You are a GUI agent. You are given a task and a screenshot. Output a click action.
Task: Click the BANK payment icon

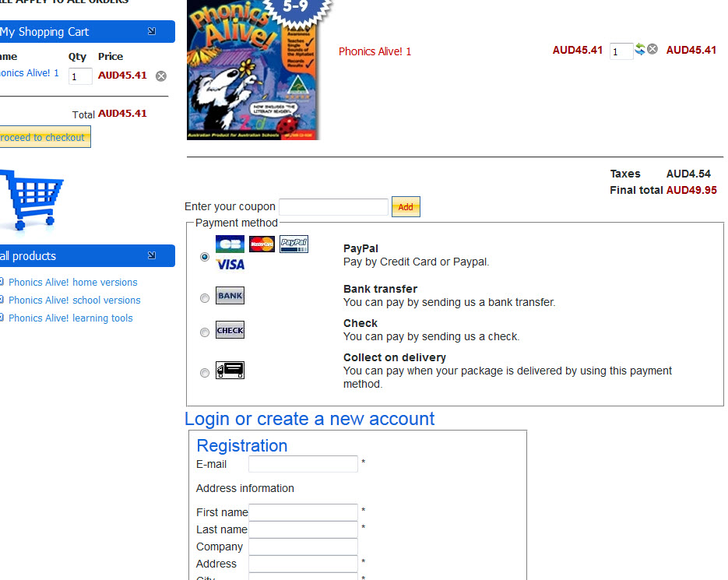tap(230, 296)
